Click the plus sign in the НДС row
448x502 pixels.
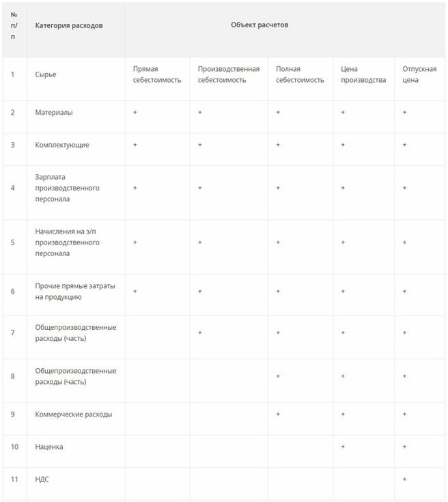[x=404, y=479]
